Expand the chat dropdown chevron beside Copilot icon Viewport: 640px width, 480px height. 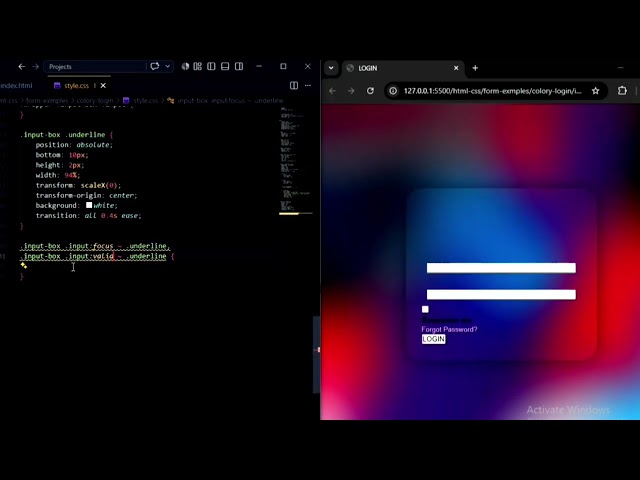point(167,67)
